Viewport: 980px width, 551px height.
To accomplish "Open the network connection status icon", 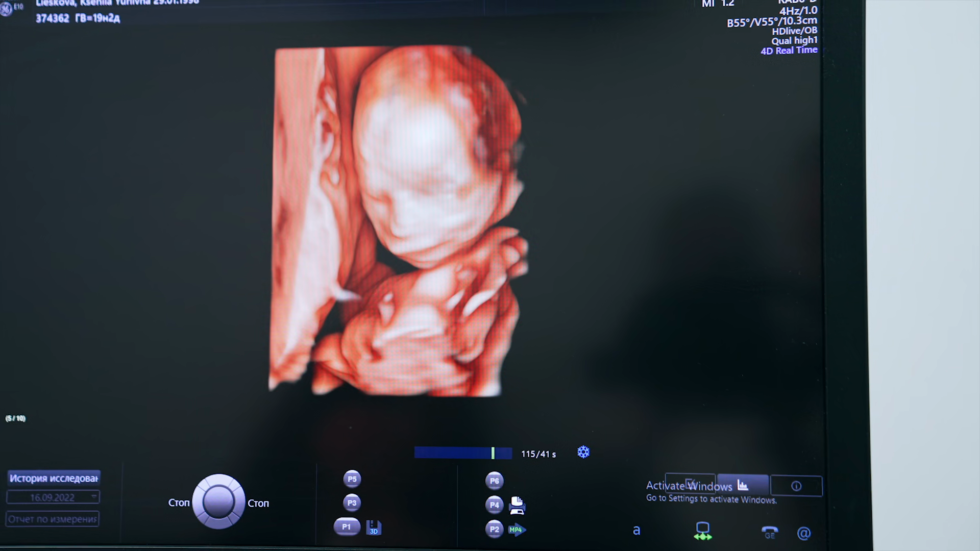I will [x=703, y=531].
